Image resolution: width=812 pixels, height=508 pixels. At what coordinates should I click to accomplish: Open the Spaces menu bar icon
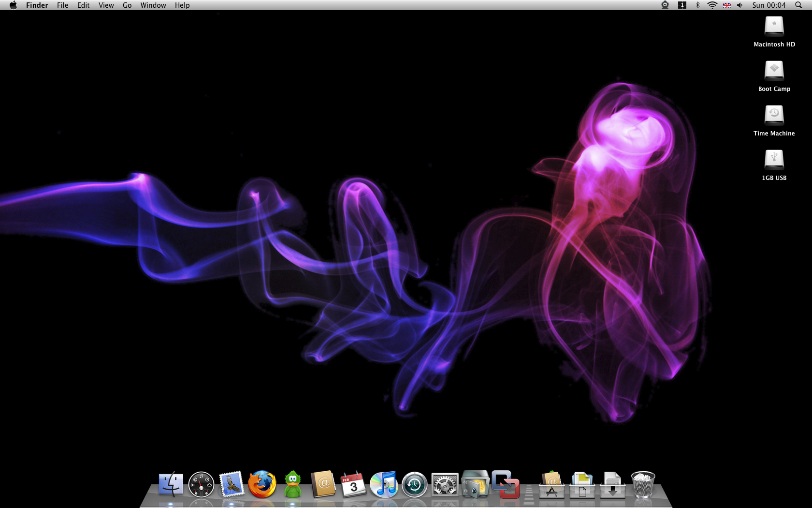pos(682,5)
